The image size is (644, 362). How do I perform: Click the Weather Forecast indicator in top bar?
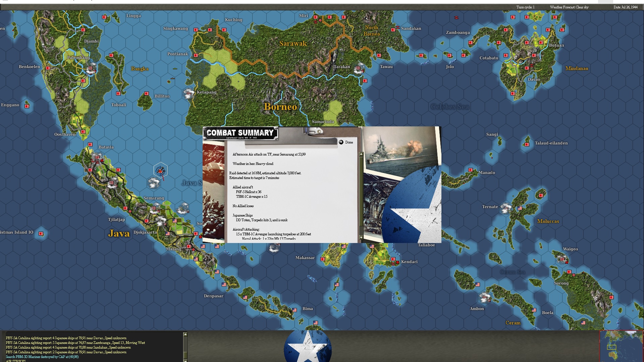569,7
